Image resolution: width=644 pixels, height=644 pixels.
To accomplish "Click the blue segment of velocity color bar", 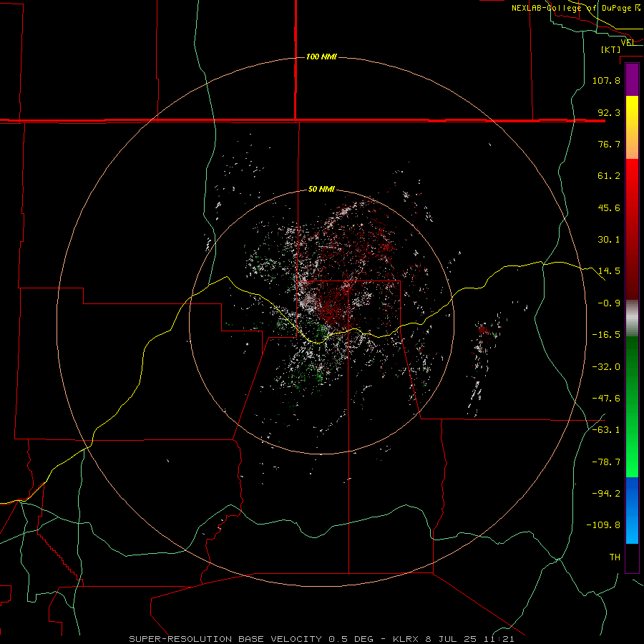I will pos(632,510).
